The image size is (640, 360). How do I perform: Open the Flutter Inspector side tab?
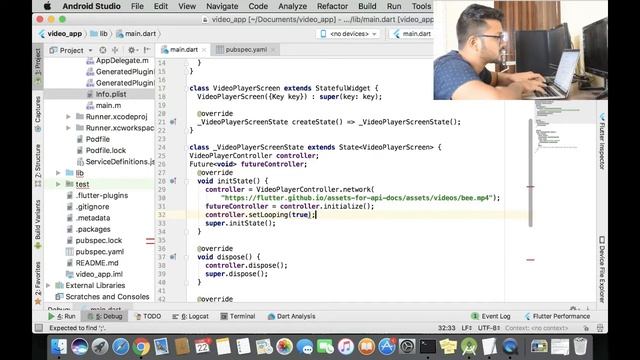(x=602, y=141)
